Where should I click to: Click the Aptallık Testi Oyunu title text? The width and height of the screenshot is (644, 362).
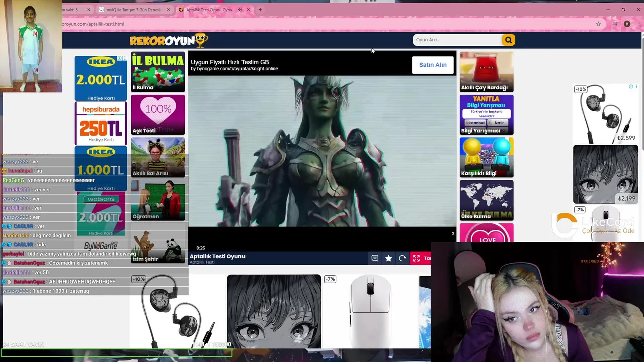point(217,256)
